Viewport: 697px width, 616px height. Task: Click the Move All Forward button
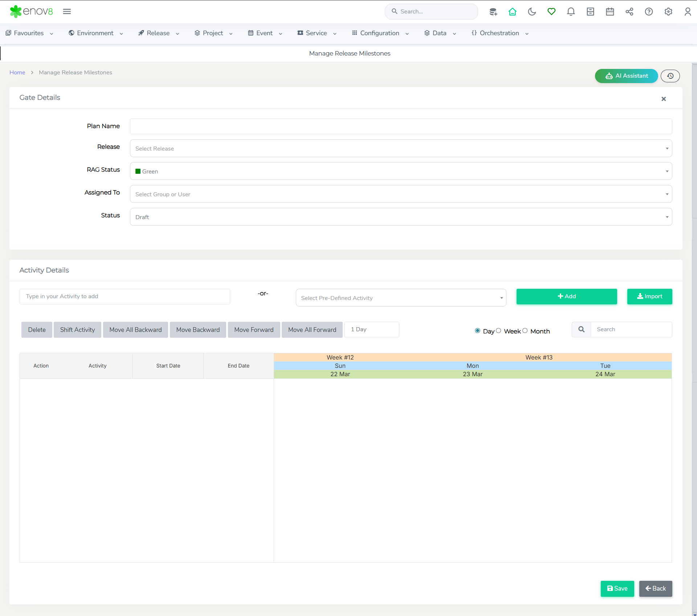coord(312,330)
